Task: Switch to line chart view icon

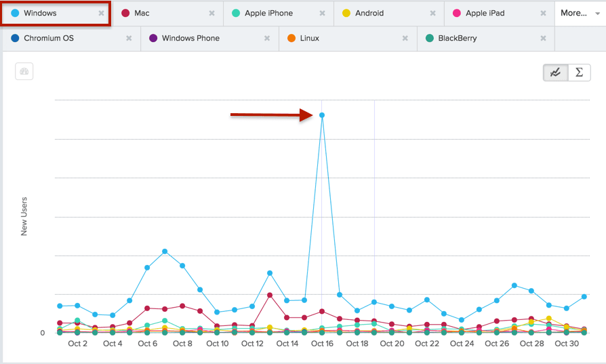Action: pos(555,73)
